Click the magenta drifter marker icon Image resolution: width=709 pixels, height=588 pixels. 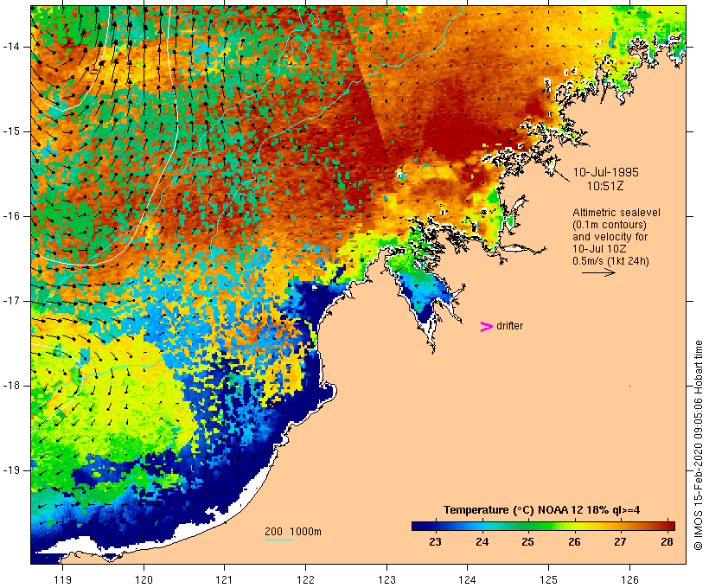[x=486, y=327]
